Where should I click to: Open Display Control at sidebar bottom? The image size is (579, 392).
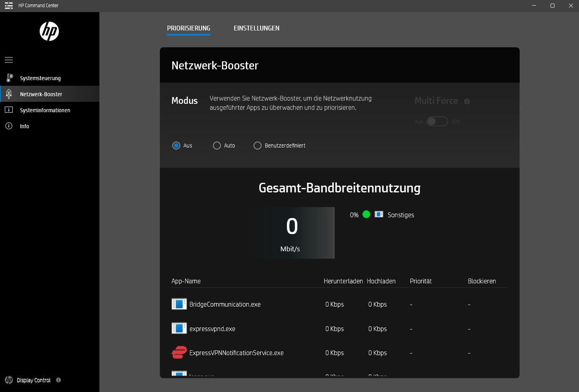point(33,380)
